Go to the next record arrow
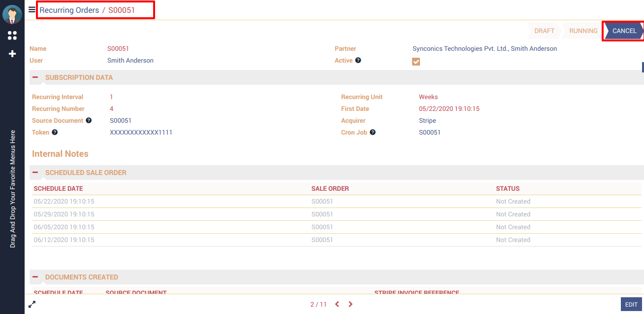 click(351, 304)
